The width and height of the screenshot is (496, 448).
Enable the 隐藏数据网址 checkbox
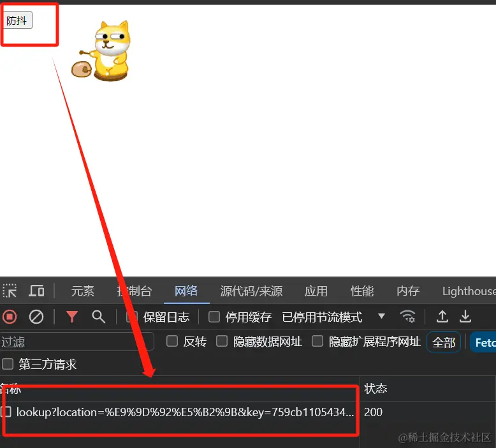pyautogui.click(x=222, y=341)
